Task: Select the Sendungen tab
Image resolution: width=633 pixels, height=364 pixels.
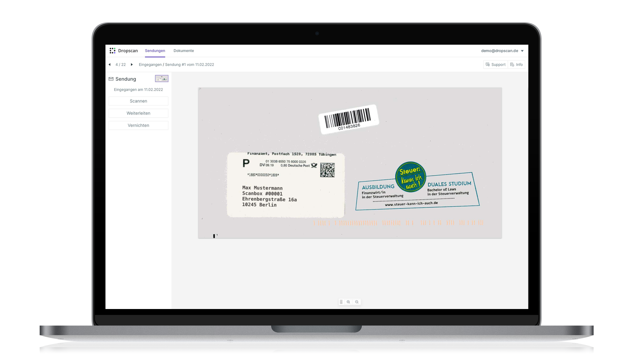Action: 155,50
